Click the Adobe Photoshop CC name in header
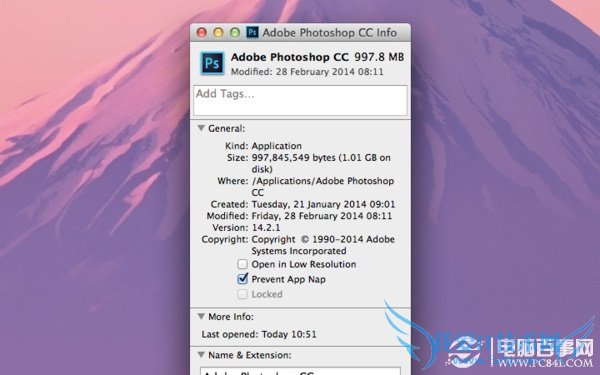Viewport: 600px width, 375px height. pos(290,57)
